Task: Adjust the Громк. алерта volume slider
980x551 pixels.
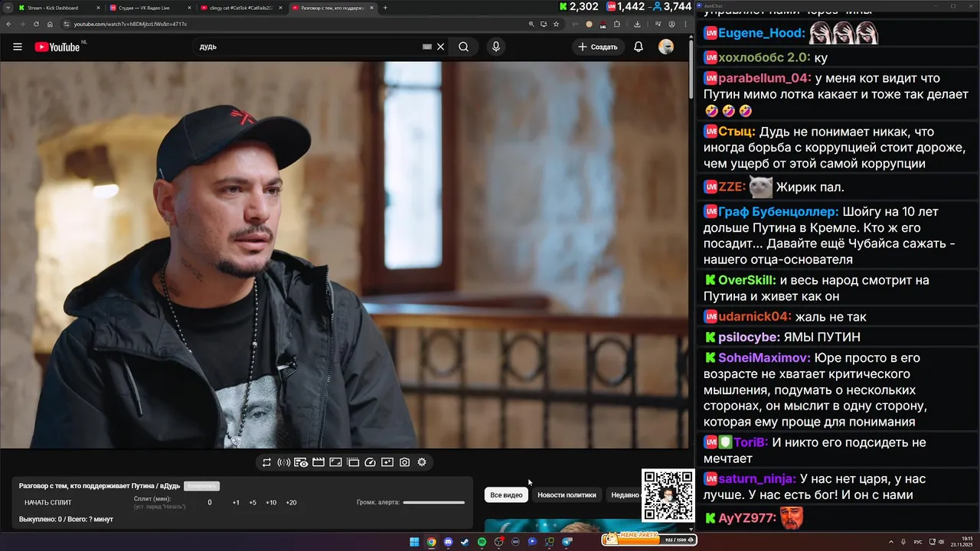Action: pos(434,503)
